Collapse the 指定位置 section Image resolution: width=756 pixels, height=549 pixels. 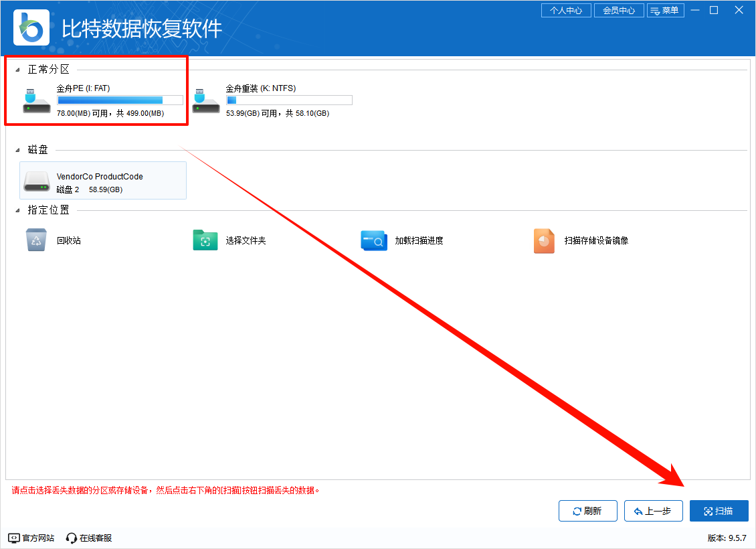(x=17, y=210)
